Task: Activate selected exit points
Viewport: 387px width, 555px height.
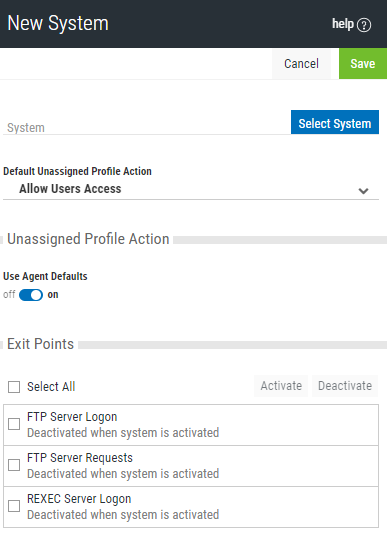Action: [x=281, y=386]
